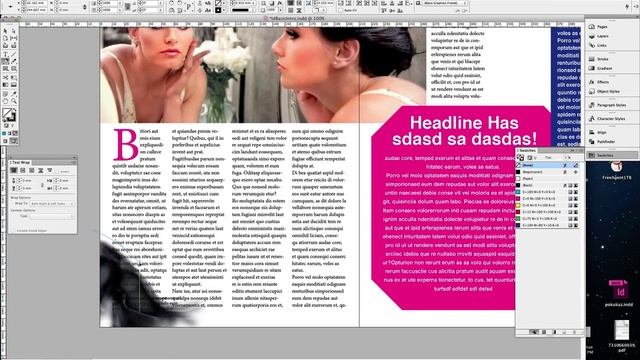This screenshot has width=640, height=360.
Task: Click the IdBasicIntro.indd document tab
Action: pyautogui.click(x=297, y=18)
